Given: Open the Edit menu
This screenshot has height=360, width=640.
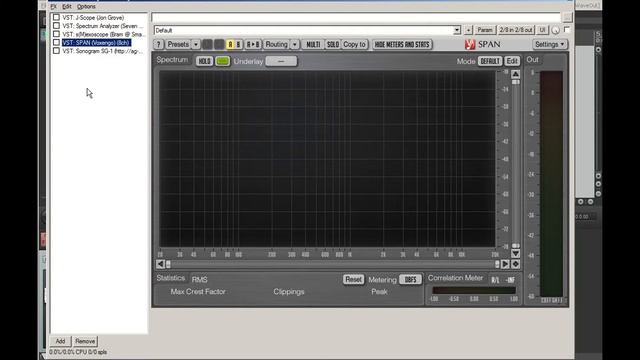Looking at the screenshot, I should pyautogui.click(x=67, y=7).
